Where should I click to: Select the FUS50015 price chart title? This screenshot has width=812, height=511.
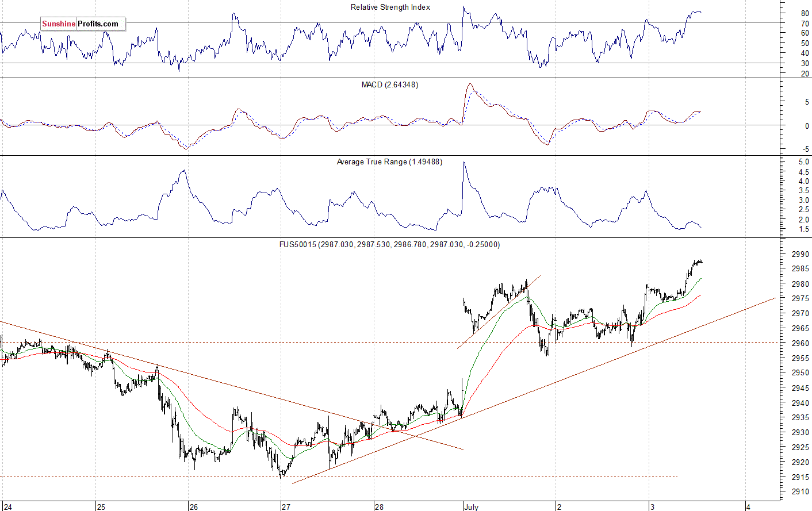[x=389, y=245]
